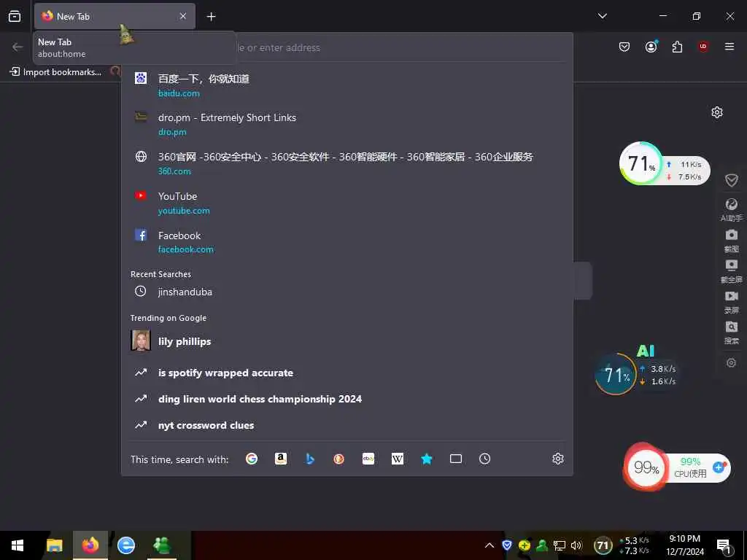Open the Pocket save icon
This screenshot has height=560, width=747.
coord(624,47)
